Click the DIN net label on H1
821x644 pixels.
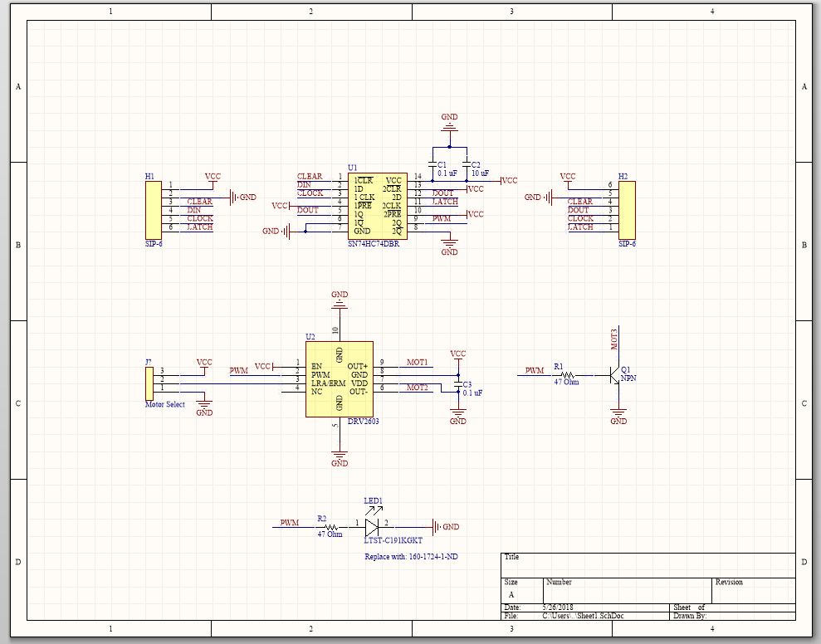coord(193,210)
